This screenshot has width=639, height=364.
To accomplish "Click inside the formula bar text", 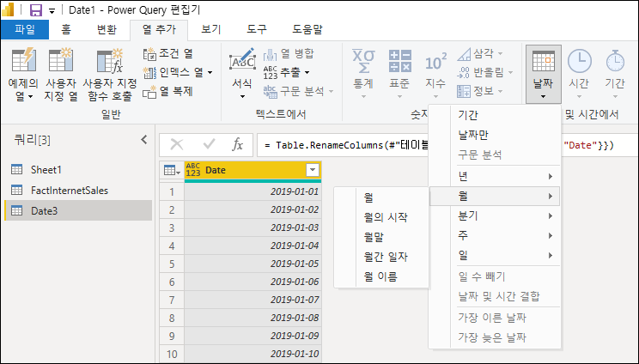I will point(344,145).
